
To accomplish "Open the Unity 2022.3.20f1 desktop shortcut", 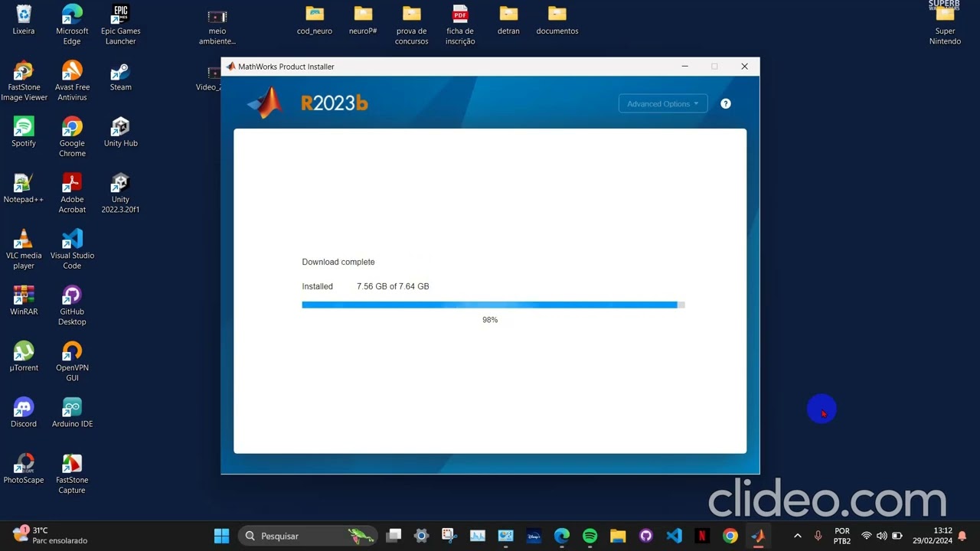I will click(120, 193).
